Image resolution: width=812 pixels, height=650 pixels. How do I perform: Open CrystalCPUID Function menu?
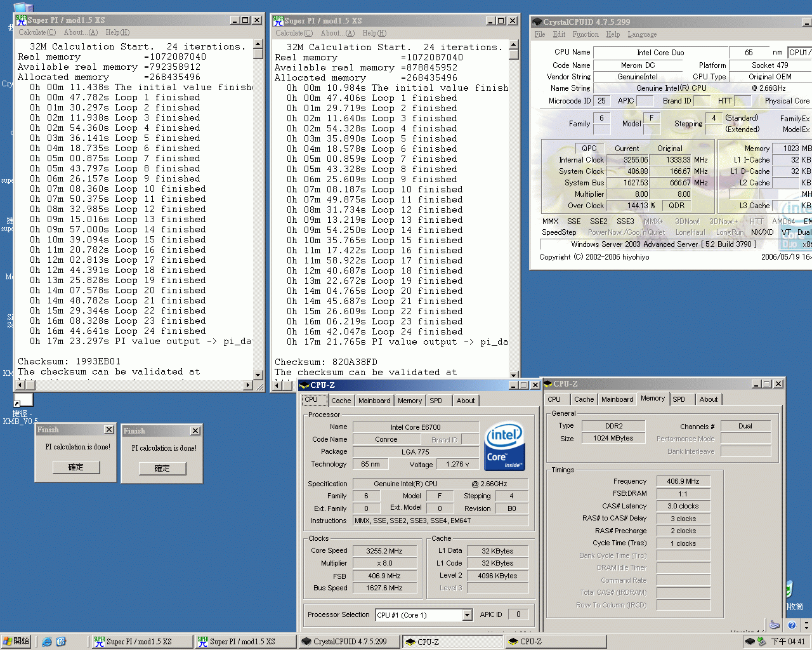pyautogui.click(x=586, y=34)
